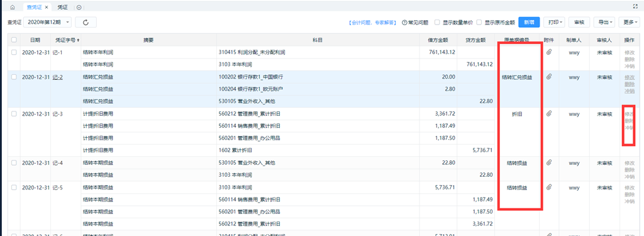Click the 摘要 column header
The width and height of the screenshot is (644, 236).
point(148,40)
